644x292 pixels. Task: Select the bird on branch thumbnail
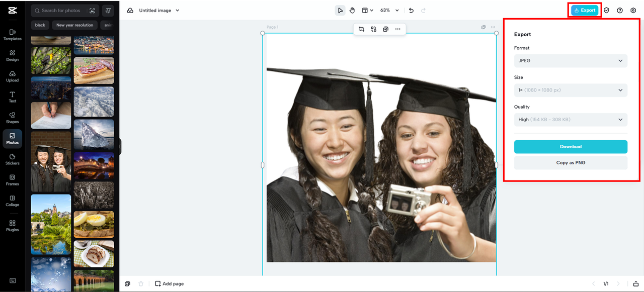pos(51,61)
